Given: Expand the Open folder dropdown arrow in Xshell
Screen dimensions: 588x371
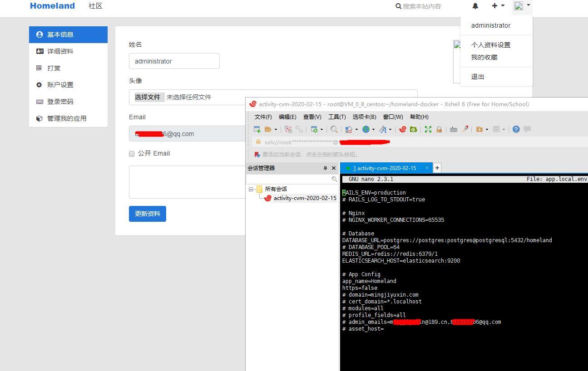Looking at the screenshot, I should click(275, 129).
